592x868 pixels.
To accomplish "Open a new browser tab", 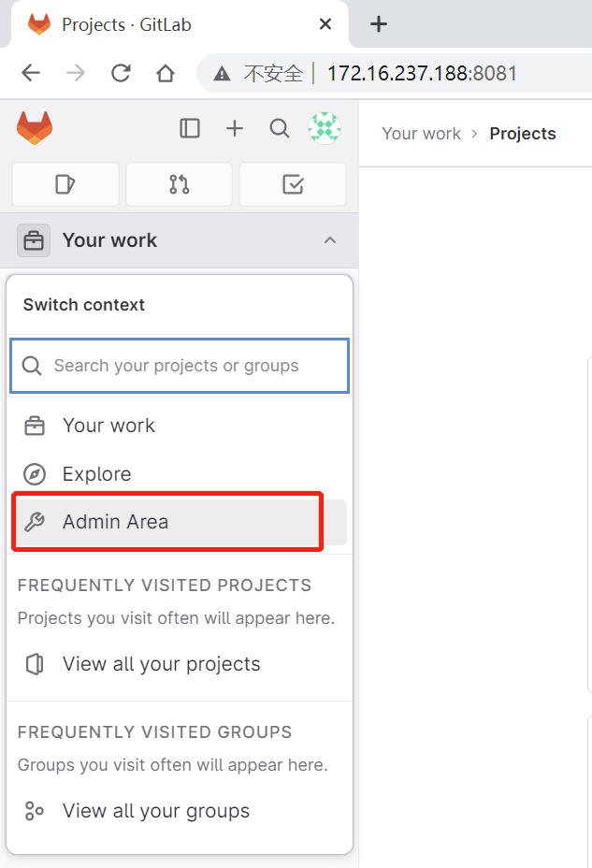I will point(379,24).
